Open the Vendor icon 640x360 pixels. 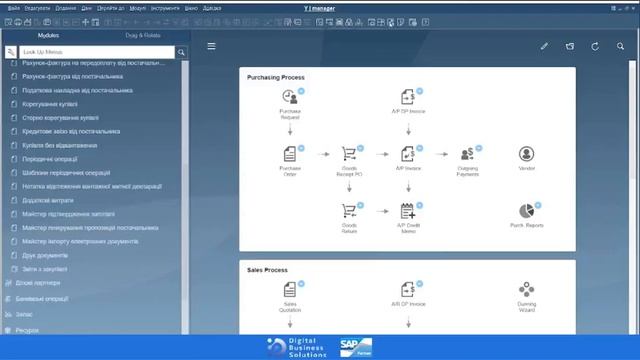point(527,154)
